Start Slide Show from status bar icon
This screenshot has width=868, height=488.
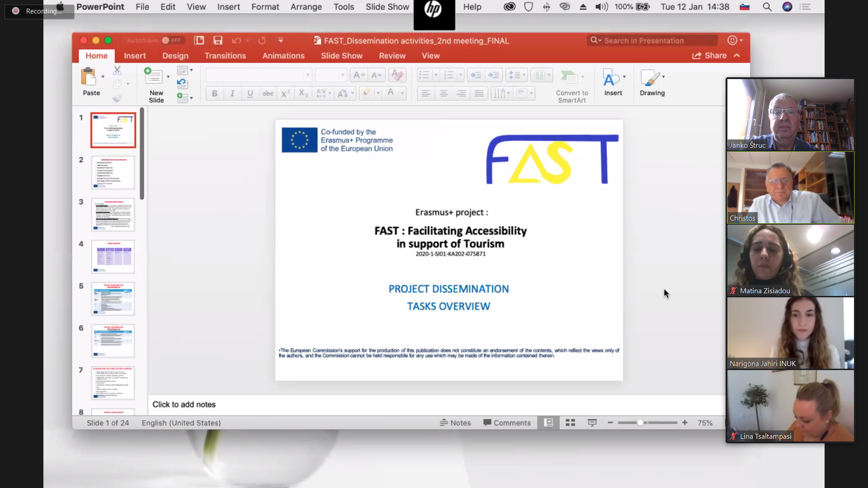click(592, 422)
